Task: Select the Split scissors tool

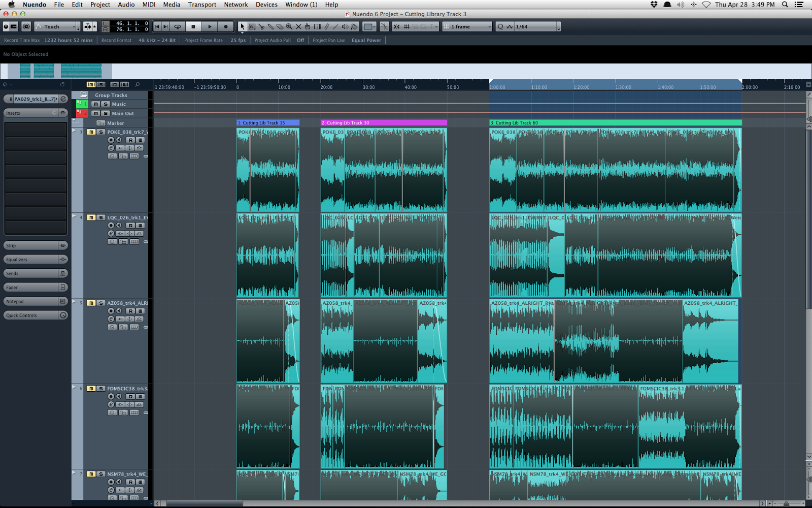Action: coord(262,26)
